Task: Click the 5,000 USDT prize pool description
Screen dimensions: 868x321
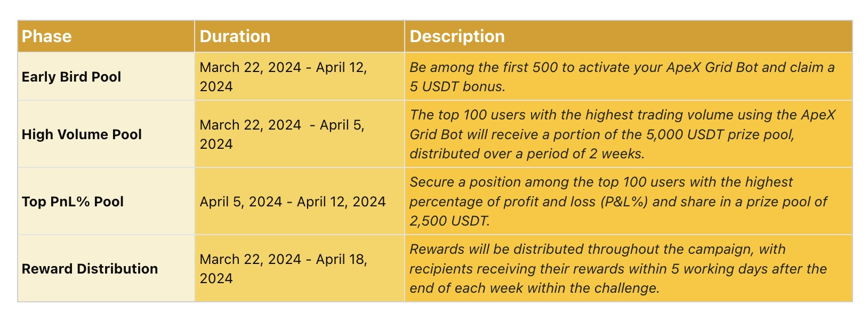Action: click(629, 134)
